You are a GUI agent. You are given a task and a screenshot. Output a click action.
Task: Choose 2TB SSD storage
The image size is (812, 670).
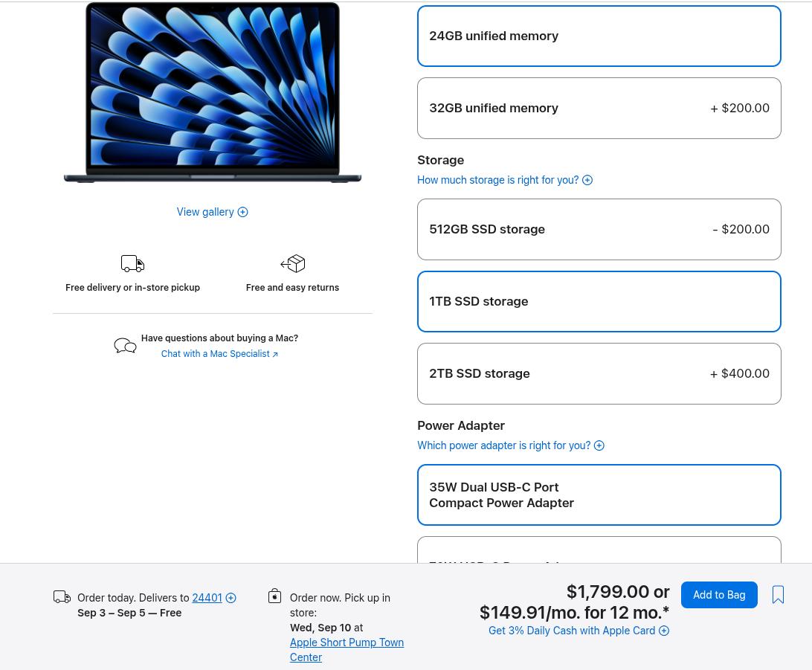click(599, 373)
